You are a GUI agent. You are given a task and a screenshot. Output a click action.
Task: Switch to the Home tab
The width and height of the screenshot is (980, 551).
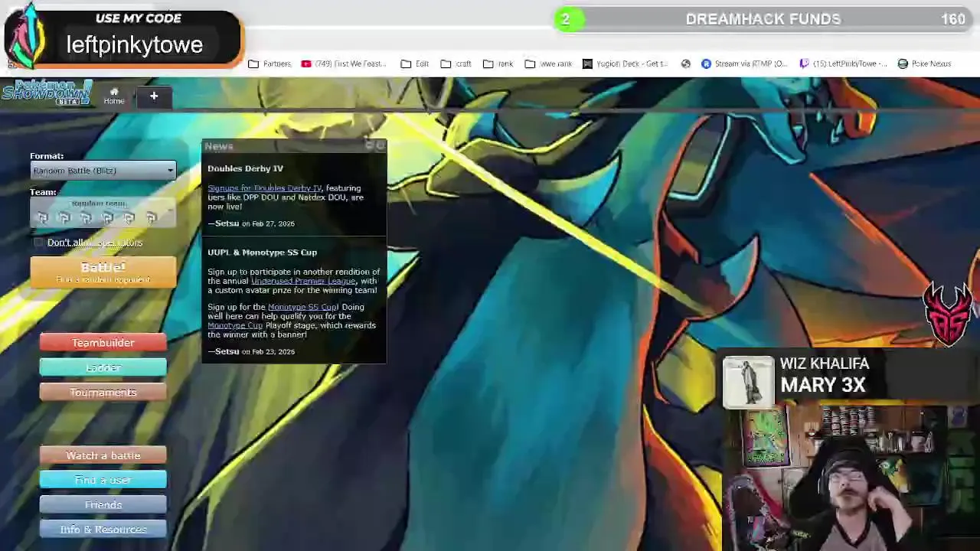[x=114, y=96]
